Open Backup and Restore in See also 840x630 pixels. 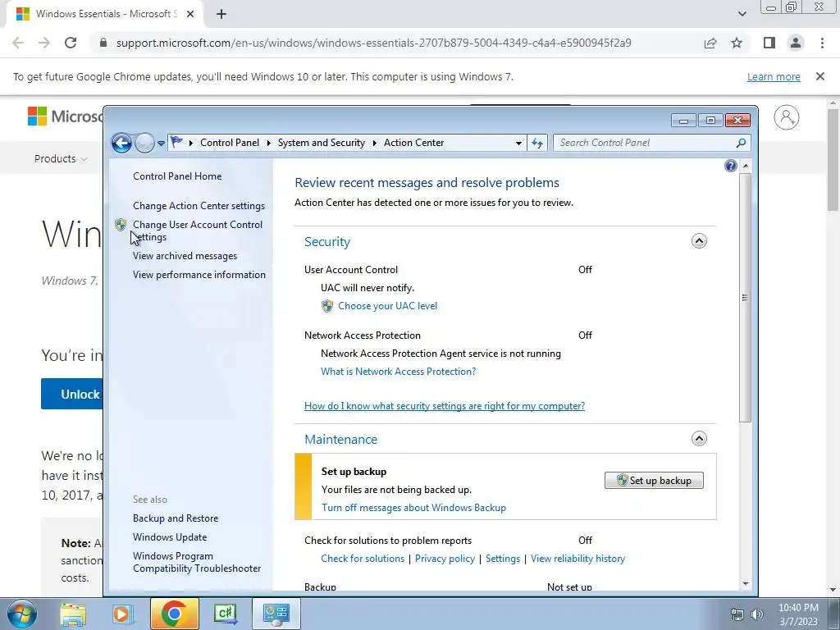176,518
